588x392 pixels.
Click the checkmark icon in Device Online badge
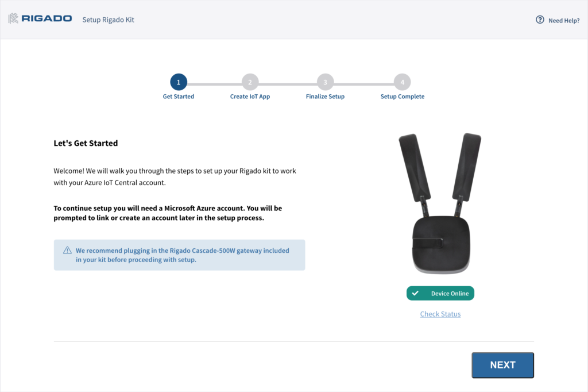click(x=415, y=293)
